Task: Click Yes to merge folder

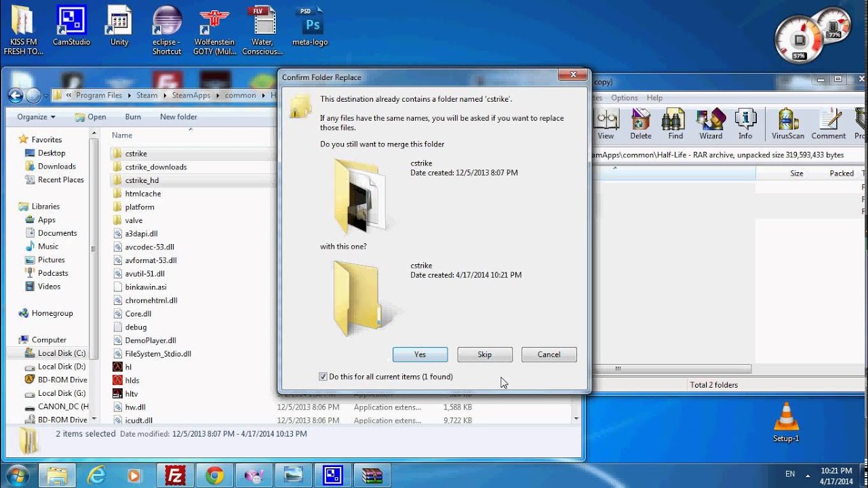Action: (420, 354)
